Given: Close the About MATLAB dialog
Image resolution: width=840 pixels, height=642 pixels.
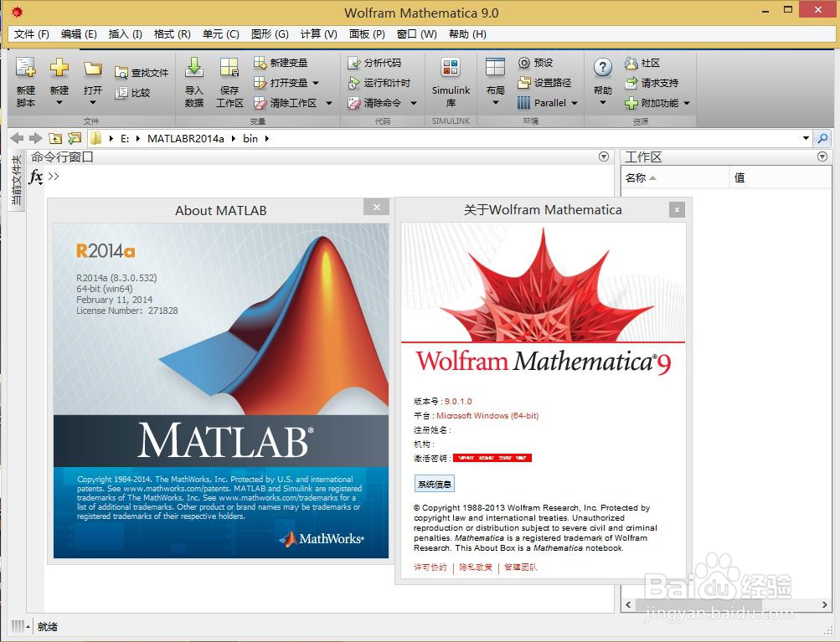Looking at the screenshot, I should pos(377,208).
